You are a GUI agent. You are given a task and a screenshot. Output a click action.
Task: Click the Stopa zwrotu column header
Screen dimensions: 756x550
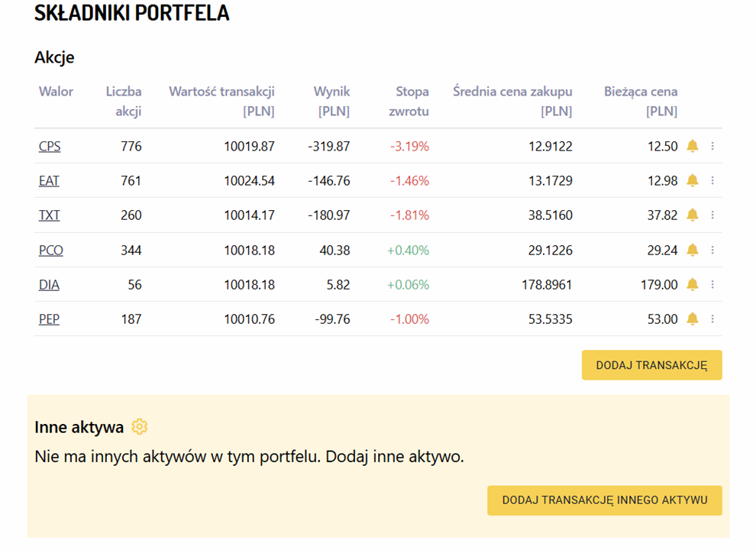[x=412, y=101]
